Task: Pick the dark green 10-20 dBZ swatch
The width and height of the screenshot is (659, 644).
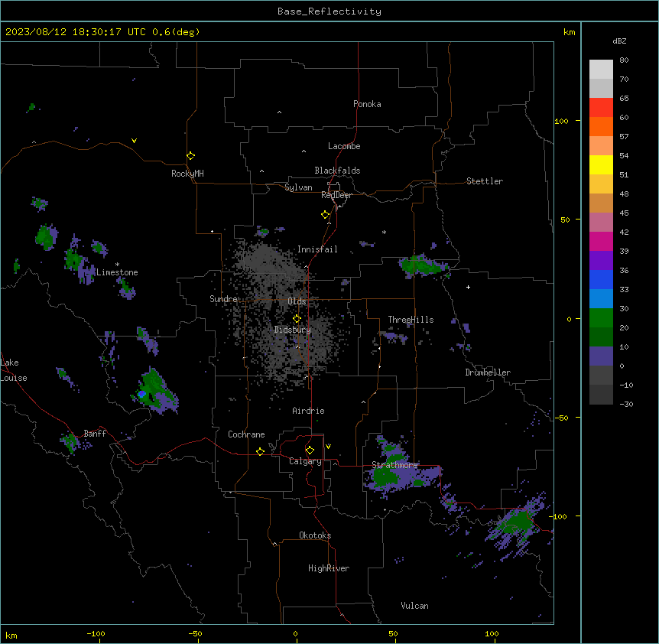Action: click(x=601, y=337)
